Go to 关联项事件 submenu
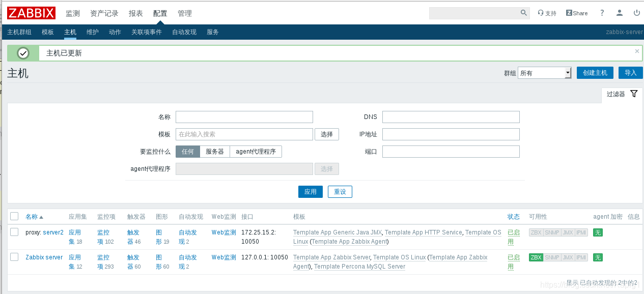This screenshot has width=644, height=294. click(147, 32)
